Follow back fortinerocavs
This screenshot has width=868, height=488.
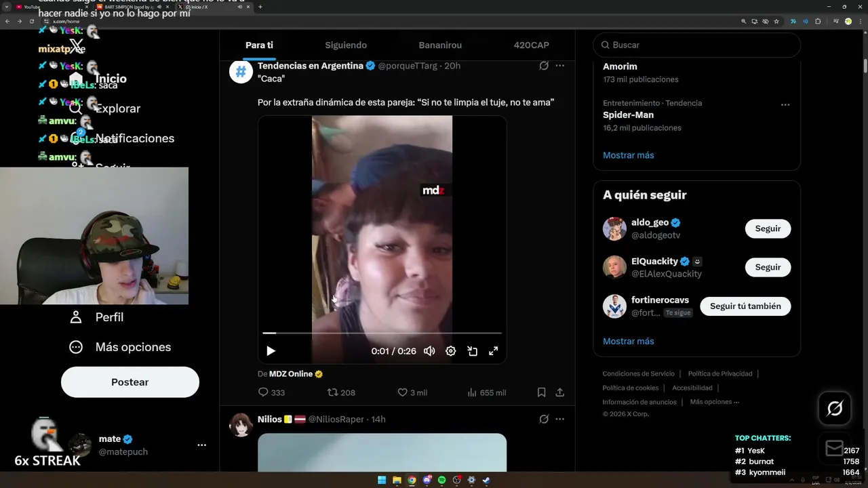click(745, 306)
